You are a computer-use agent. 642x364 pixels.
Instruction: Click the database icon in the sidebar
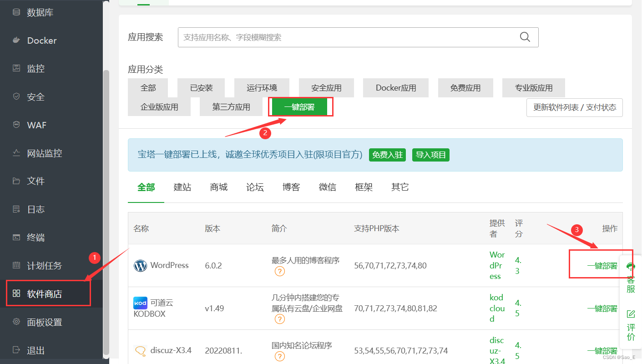click(x=16, y=12)
